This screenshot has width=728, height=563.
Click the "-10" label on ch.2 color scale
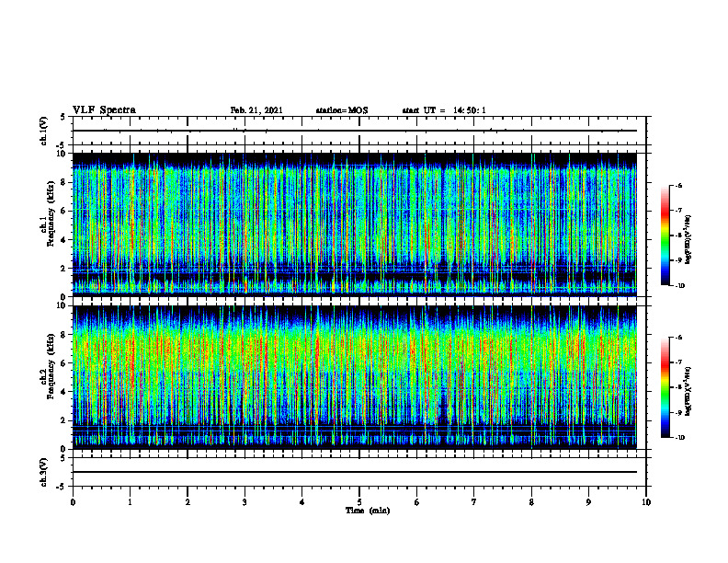[x=679, y=438]
